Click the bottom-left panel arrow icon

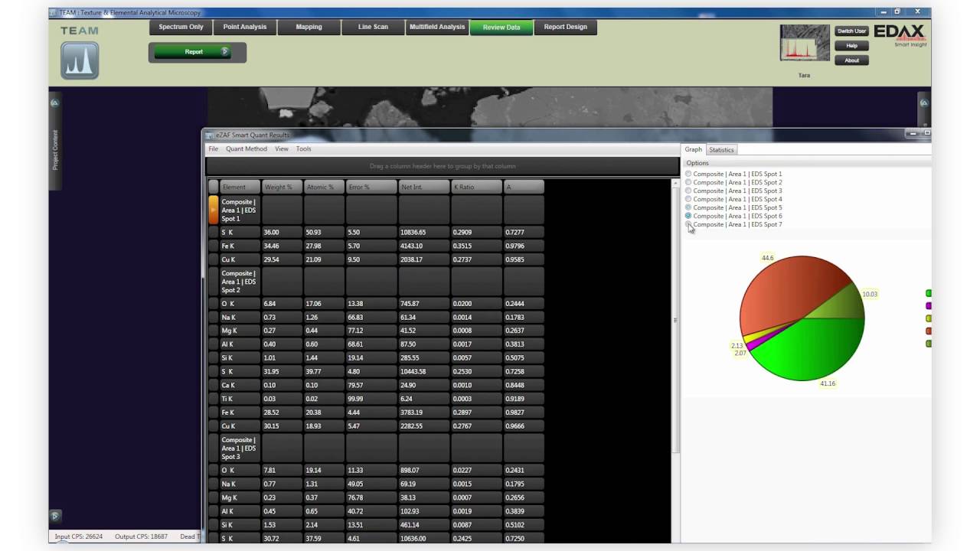[54, 516]
